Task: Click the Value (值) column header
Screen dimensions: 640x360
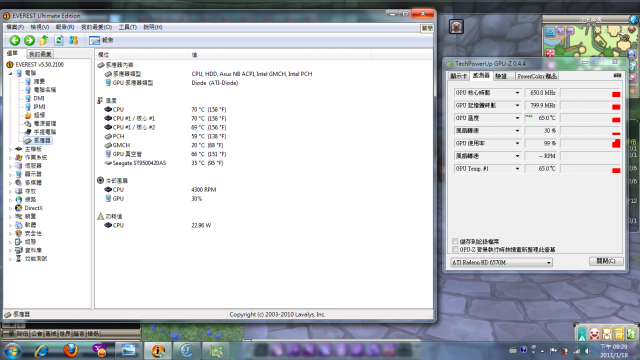Action: pos(280,55)
